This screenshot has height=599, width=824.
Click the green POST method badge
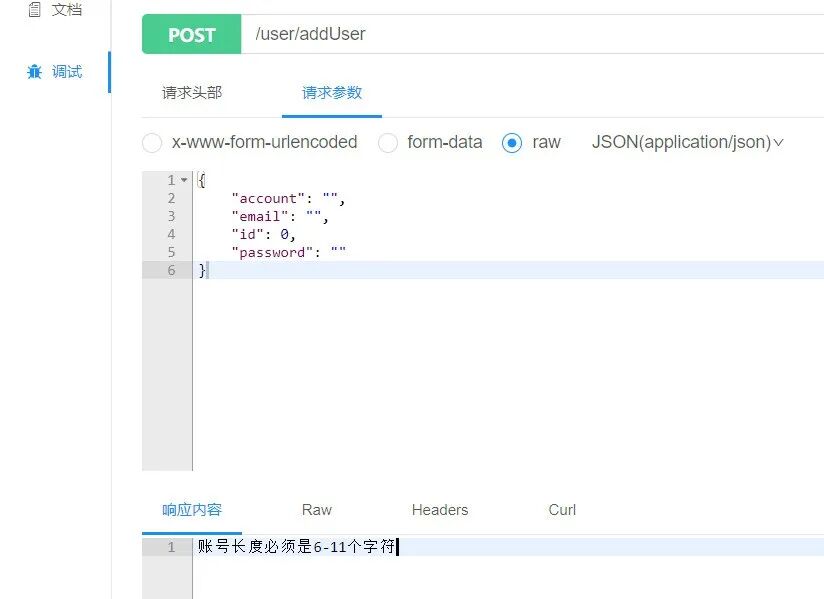click(x=191, y=34)
